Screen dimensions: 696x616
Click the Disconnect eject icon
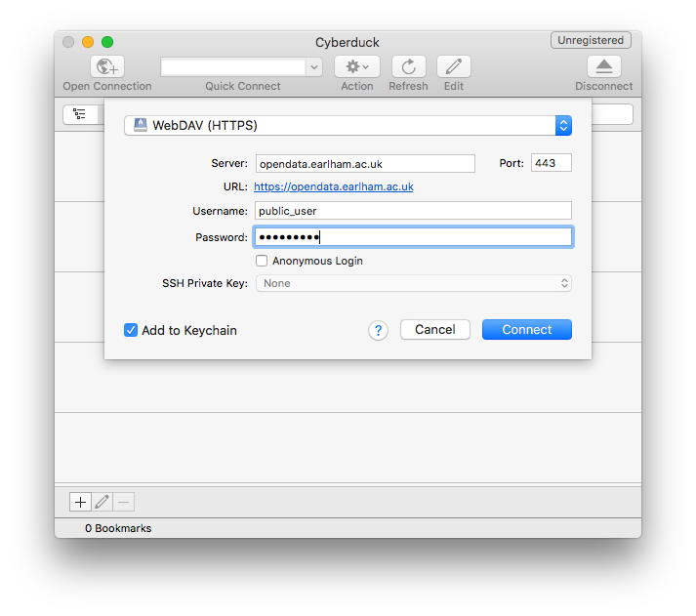tap(603, 66)
